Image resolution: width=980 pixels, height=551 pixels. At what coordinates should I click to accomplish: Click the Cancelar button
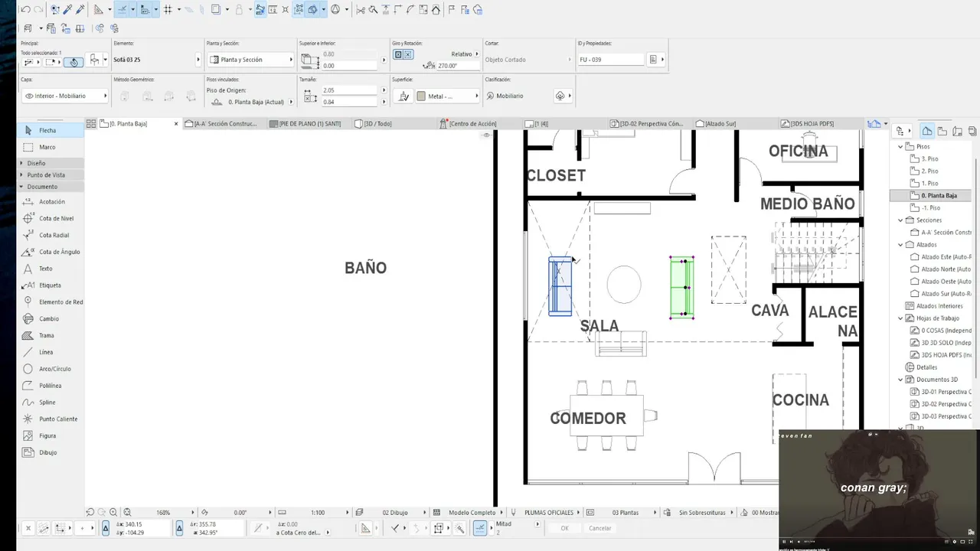pyautogui.click(x=599, y=528)
